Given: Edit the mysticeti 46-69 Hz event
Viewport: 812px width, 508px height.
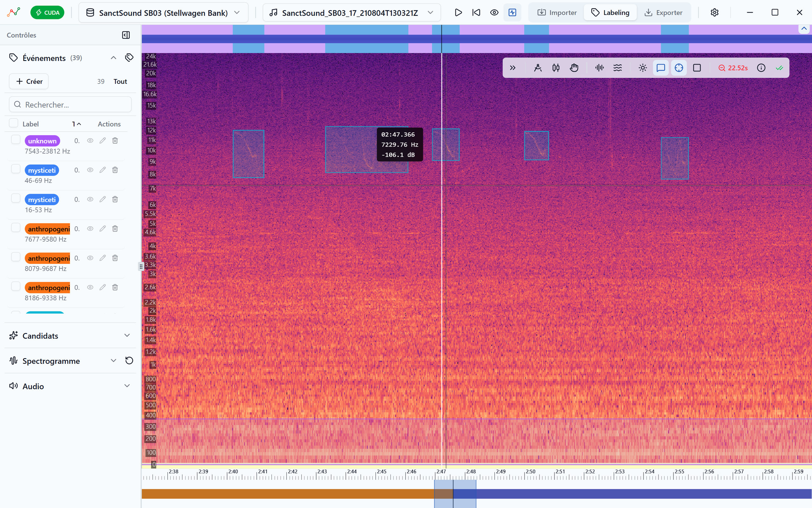Looking at the screenshot, I should pos(103,170).
